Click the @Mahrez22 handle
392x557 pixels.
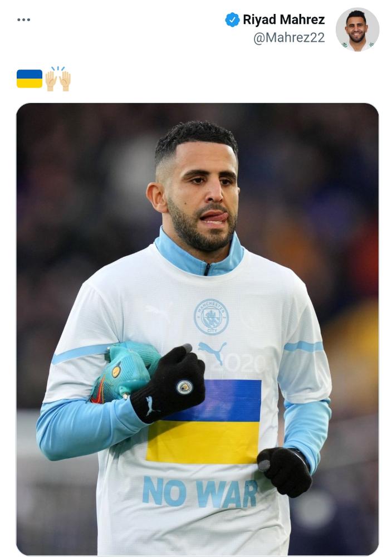(289, 38)
